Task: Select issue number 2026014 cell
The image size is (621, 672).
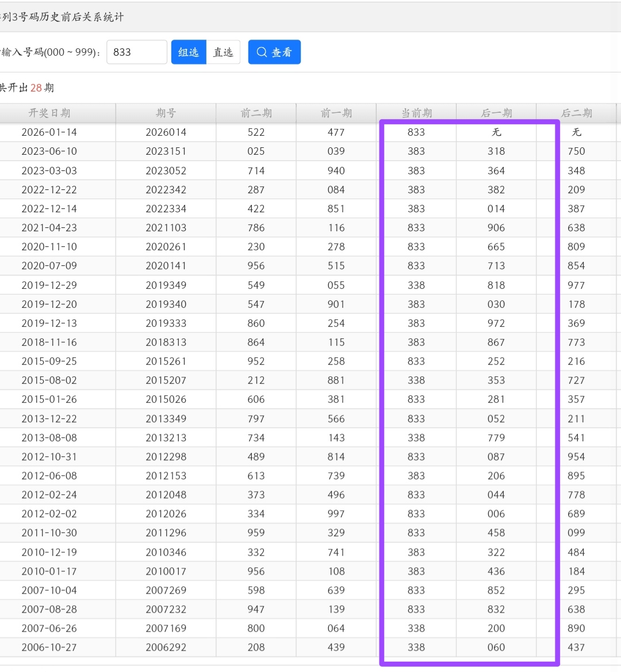Action: [x=166, y=132]
